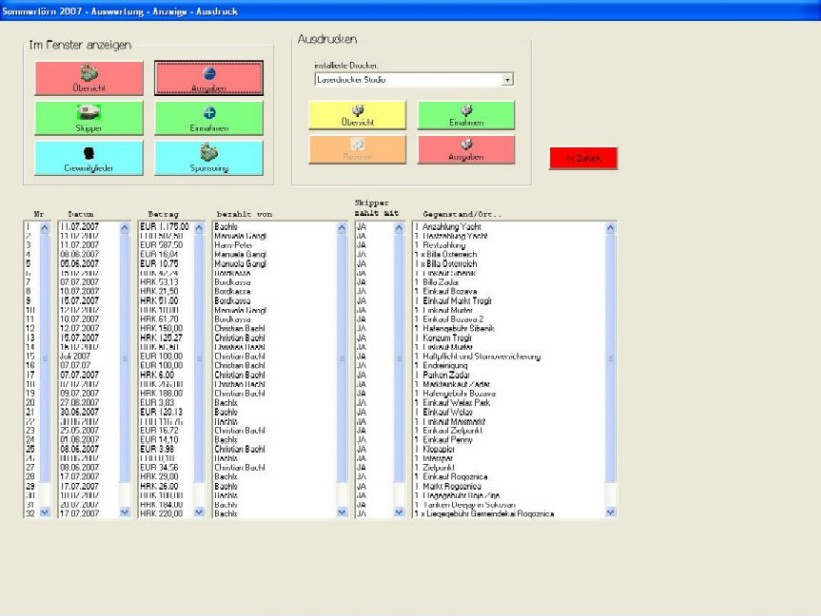Select Hafengebühr Sibenik in item list

click(462, 329)
